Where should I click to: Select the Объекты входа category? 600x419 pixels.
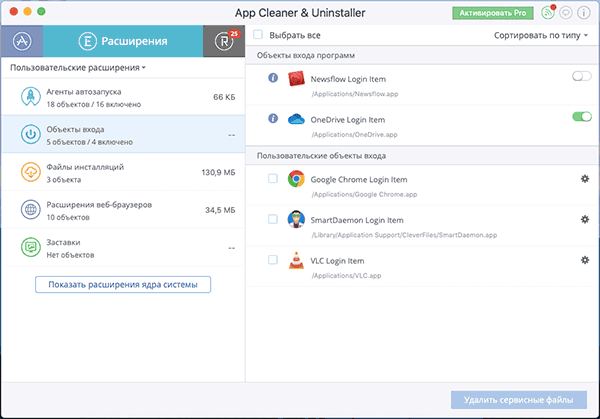tap(123, 134)
